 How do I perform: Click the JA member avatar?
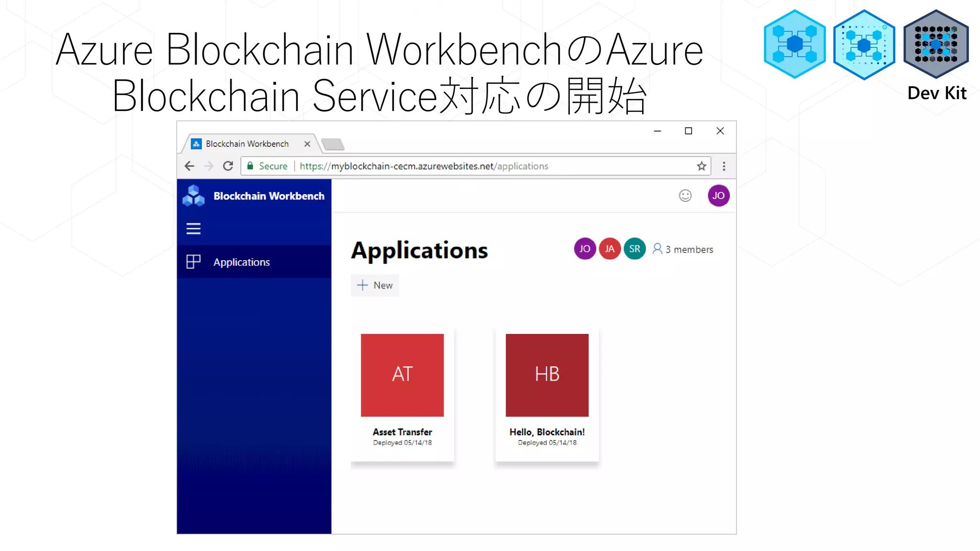610,249
